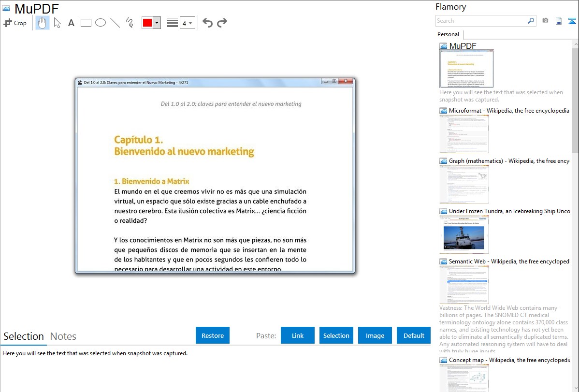Image resolution: width=579 pixels, height=392 pixels.
Task: Click the Concept map snapshot icon
Action: pos(443,360)
